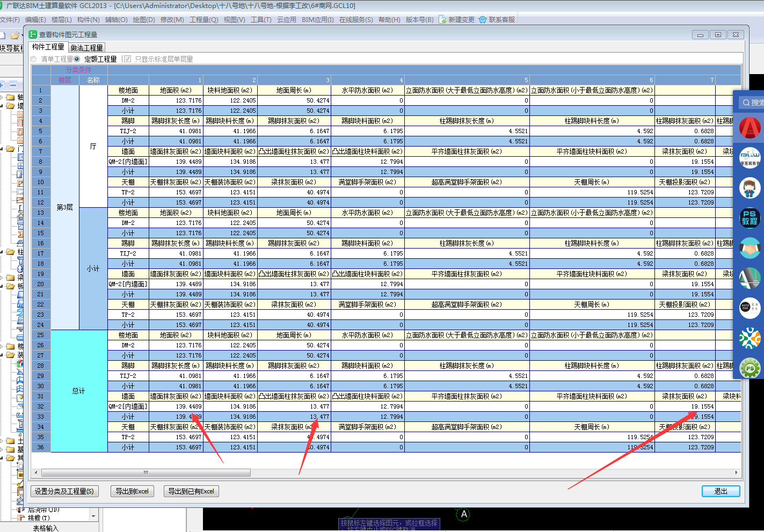Open the handshake contact avatar
The width and height of the screenshot is (764, 532).
[750, 248]
